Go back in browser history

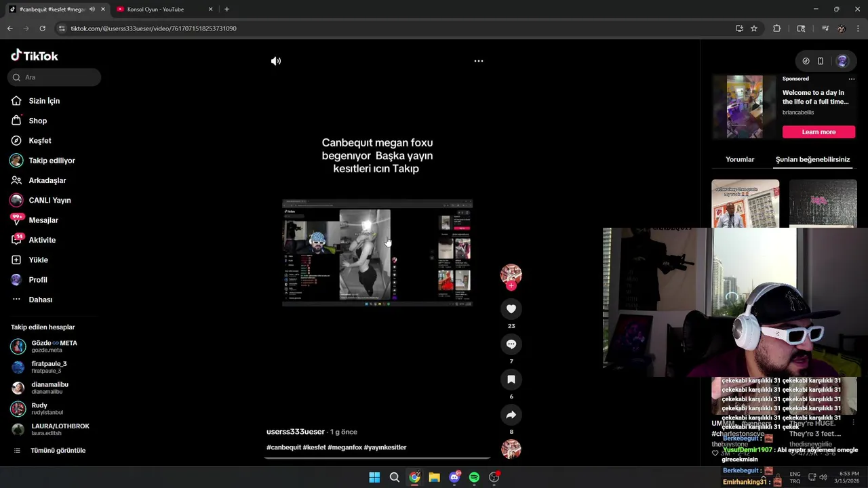click(9, 28)
